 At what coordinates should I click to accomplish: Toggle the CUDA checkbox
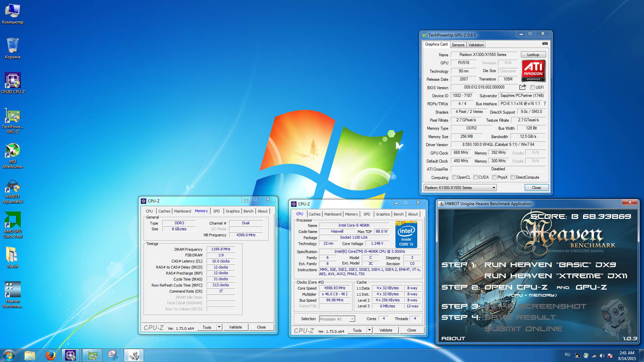point(475,177)
